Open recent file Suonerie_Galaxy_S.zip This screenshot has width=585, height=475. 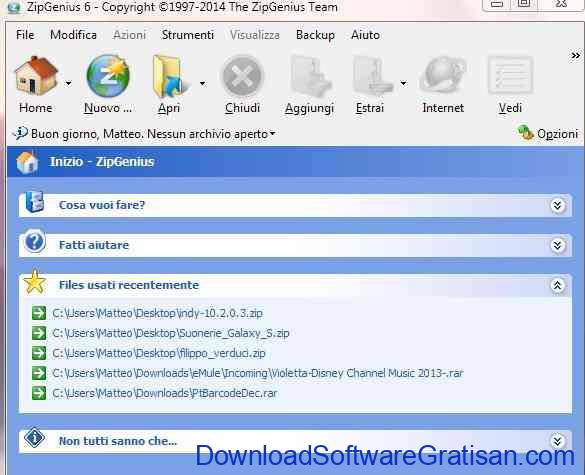point(171,333)
